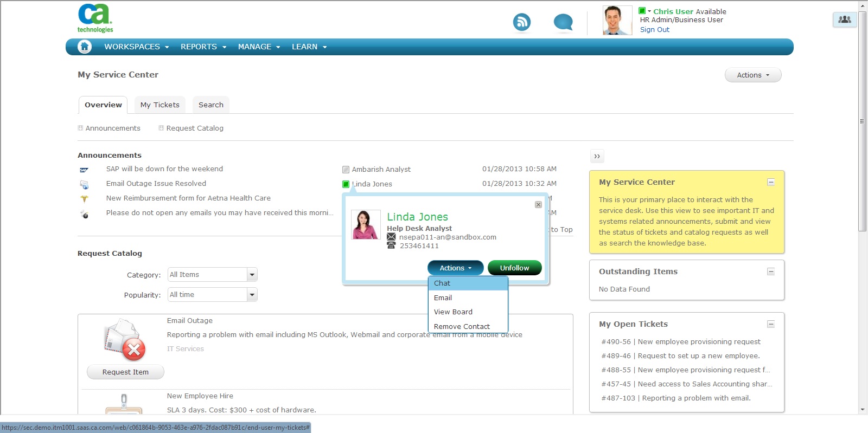Open the My Service Center Actions dropdown
Screen dimensions: 868x433
click(753, 75)
